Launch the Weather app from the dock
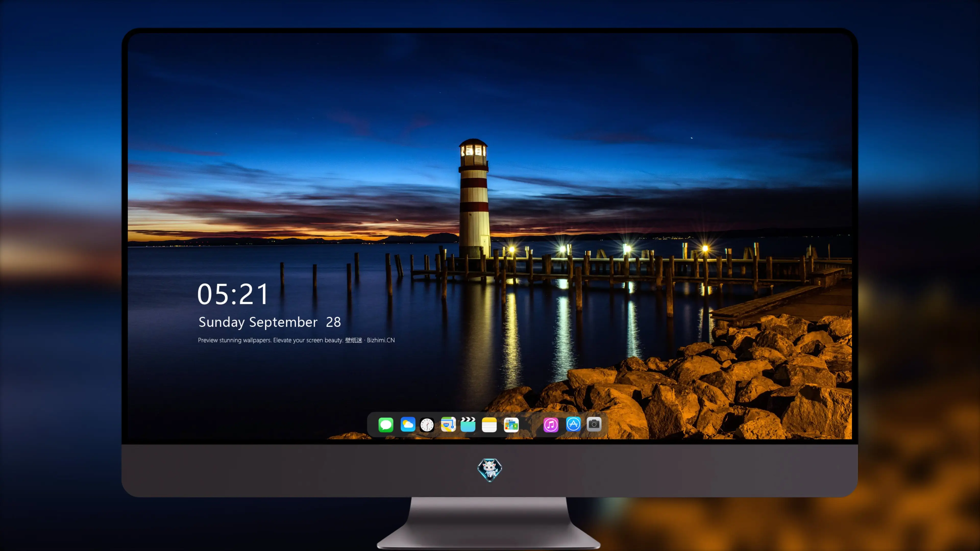This screenshot has height=551, width=980. [408, 424]
